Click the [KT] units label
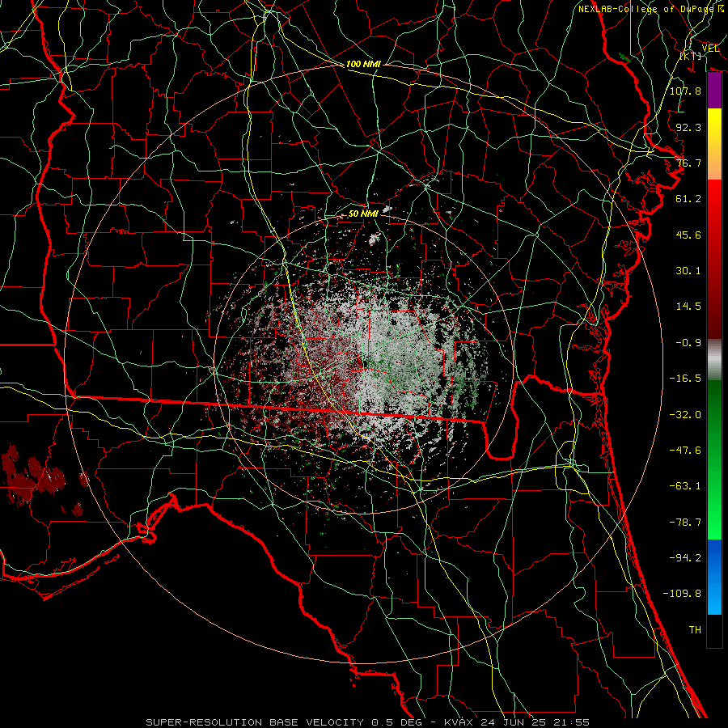This screenshot has height=728, width=728. (x=691, y=56)
